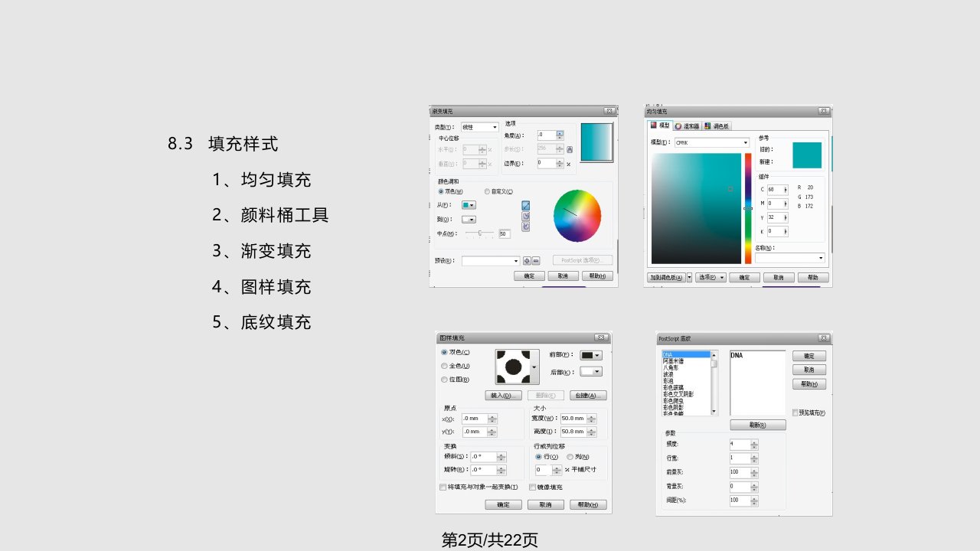
Task: Close the 渐变填充 dialog
Action: (x=609, y=111)
